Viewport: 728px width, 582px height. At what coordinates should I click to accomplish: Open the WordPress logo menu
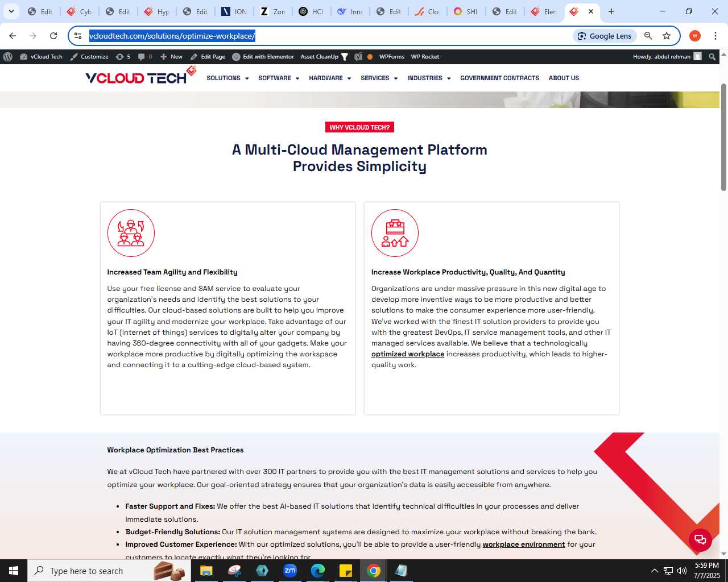pos(8,57)
